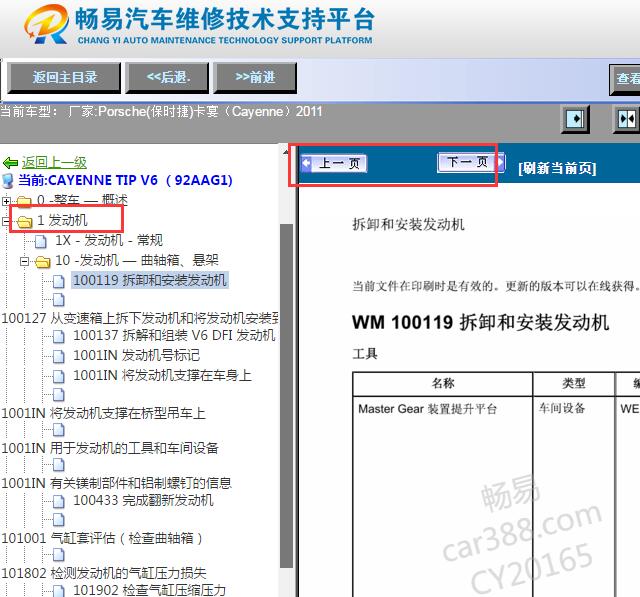The image size is (640, 597).
Task: Open 1001IN 将发动机支撑在桥型吊车上 entry
Action: pyautogui.click(x=103, y=413)
